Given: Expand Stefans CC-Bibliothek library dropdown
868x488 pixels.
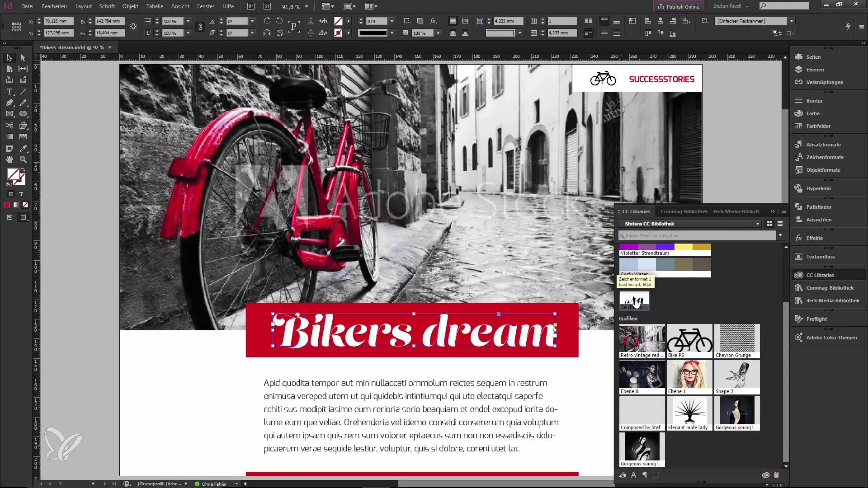Looking at the screenshot, I should pos(757,224).
